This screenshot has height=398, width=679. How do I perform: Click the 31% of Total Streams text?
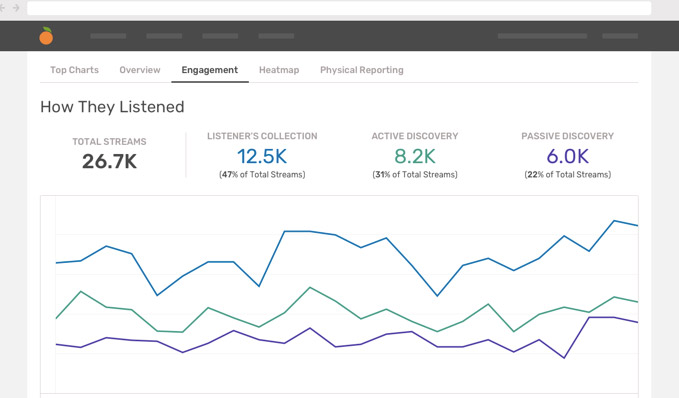(x=415, y=175)
